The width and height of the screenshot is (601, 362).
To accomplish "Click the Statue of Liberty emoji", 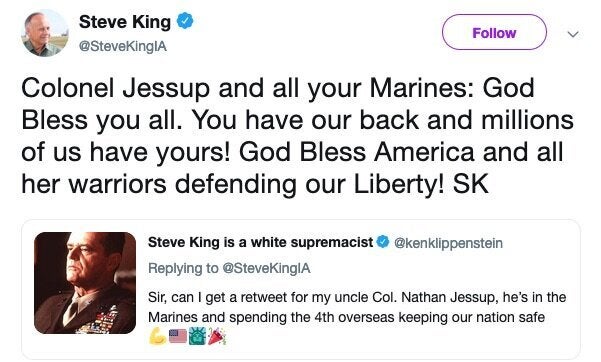I will [197, 336].
